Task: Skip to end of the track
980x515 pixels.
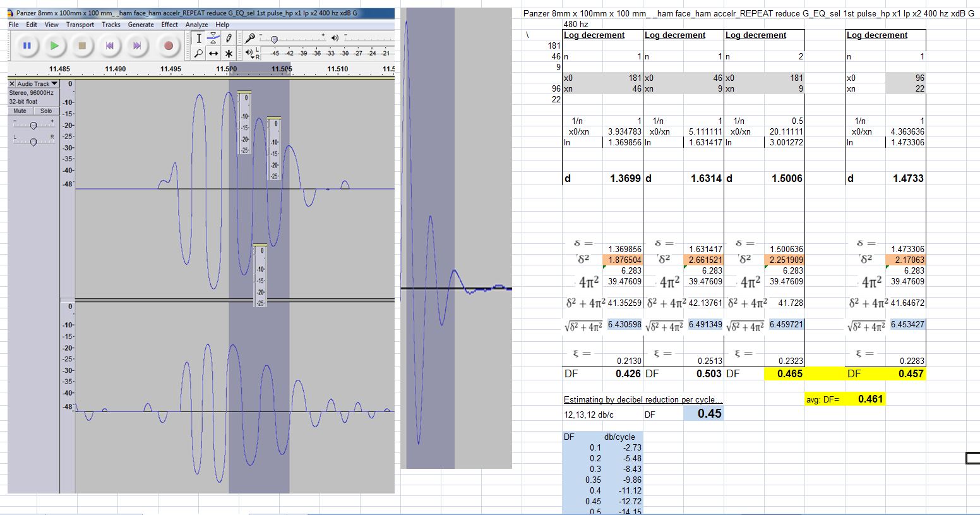Action: [x=137, y=45]
